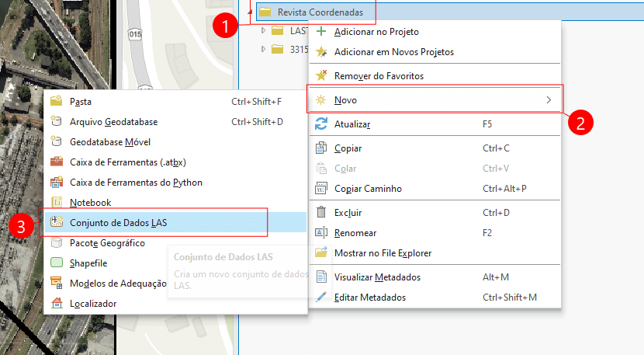Screen dimensions: 644x355
Task: Click the Conjunto de Dados LAS icon
Action: (56, 223)
